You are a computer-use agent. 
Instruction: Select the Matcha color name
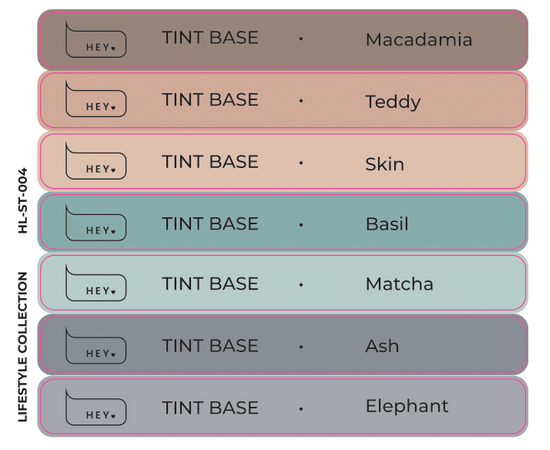tap(400, 284)
